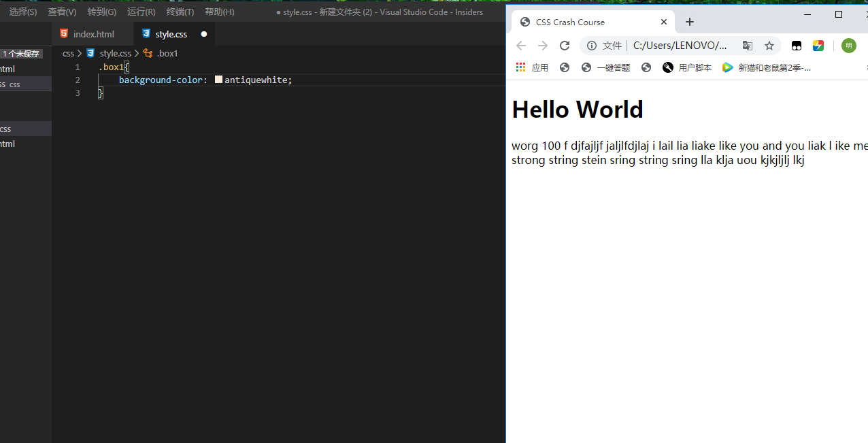Image resolution: width=868 pixels, height=443 pixels.
Task: Click the browser forward arrow
Action: point(543,46)
